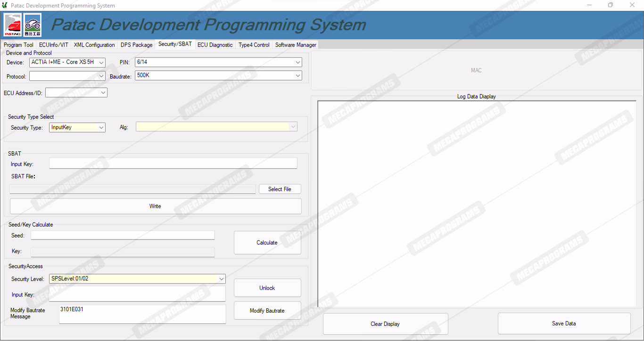Open the XML Configuration tab
Viewport: 644px width, 341px height.
point(94,45)
